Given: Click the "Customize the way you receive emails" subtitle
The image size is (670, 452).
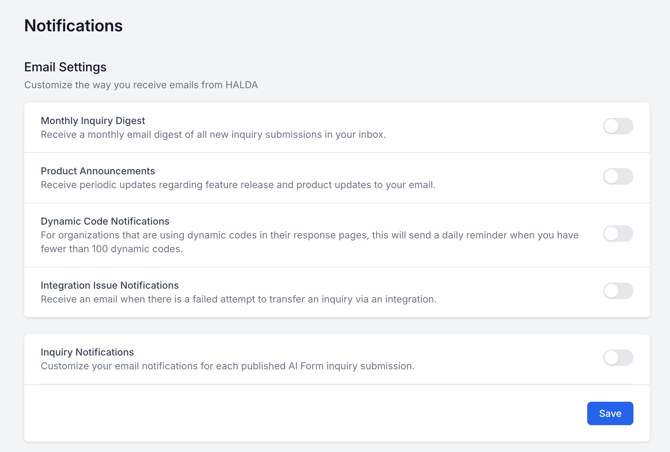Looking at the screenshot, I should click(x=141, y=85).
